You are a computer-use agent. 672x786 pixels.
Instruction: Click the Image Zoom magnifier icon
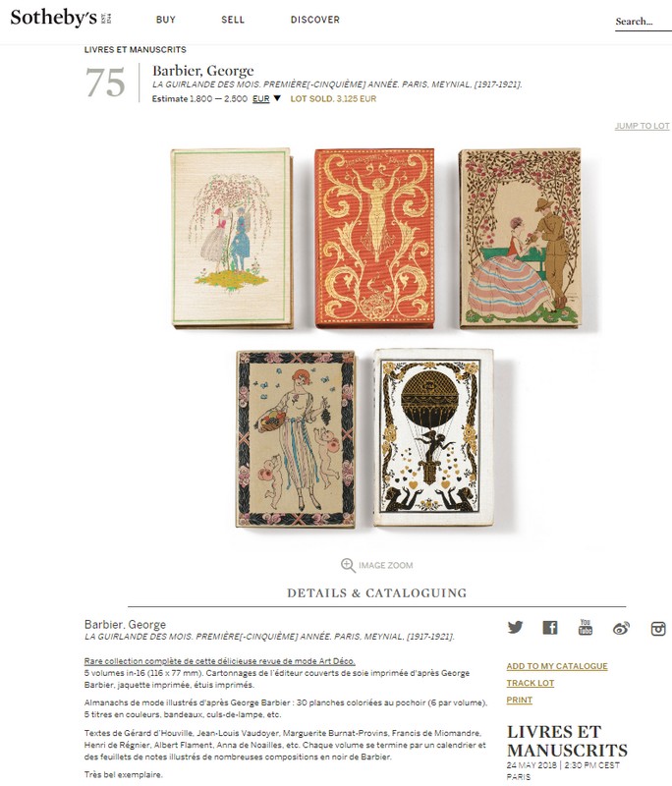[348, 566]
